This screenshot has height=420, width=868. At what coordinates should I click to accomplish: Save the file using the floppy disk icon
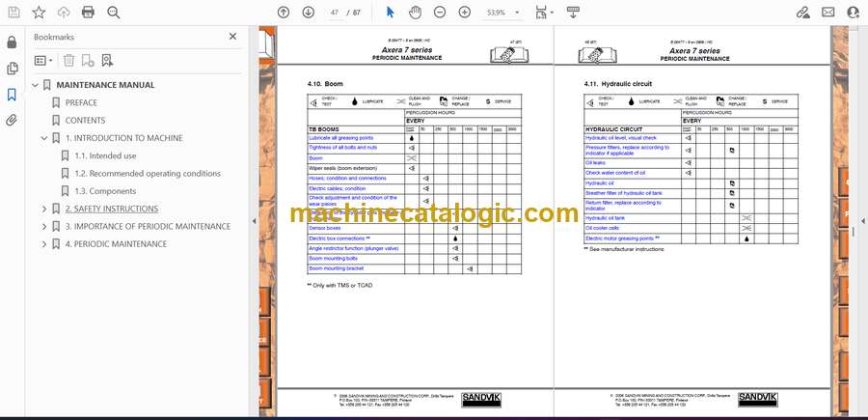tap(14, 13)
